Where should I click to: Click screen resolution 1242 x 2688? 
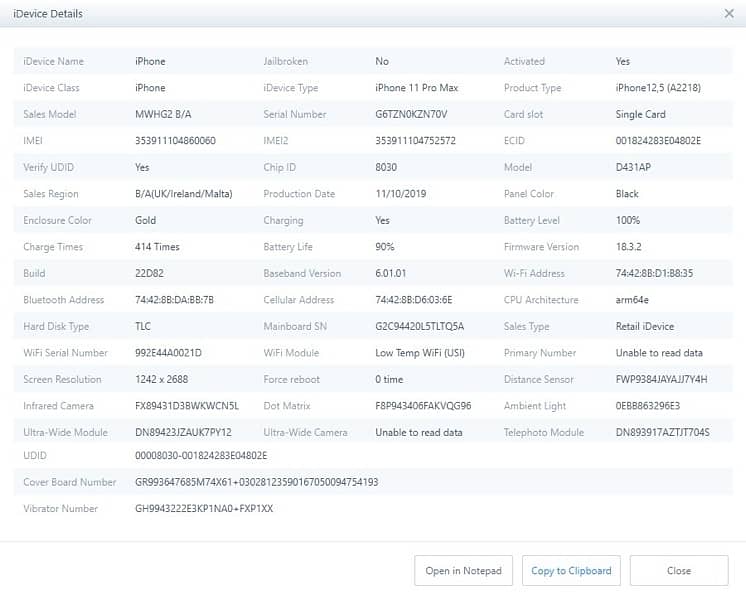point(161,380)
